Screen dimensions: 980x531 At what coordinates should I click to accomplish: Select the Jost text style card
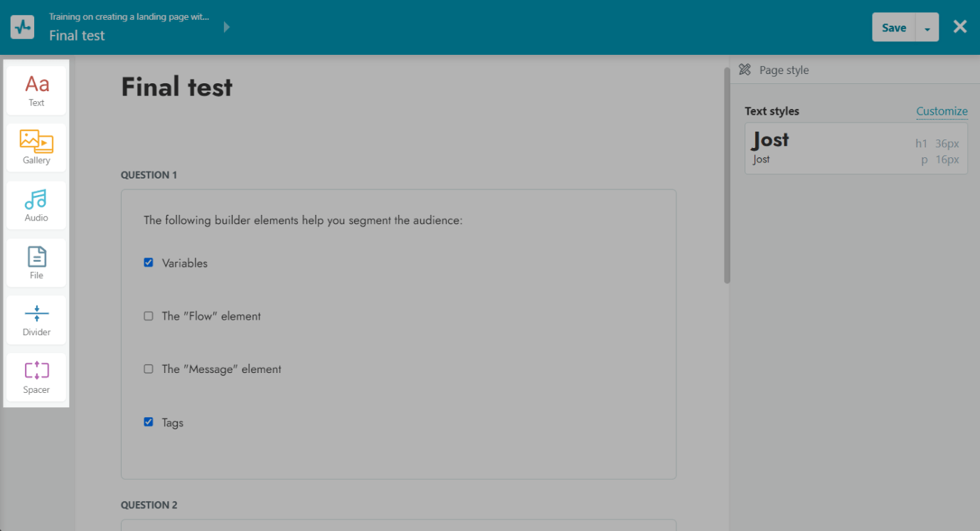tap(856, 148)
